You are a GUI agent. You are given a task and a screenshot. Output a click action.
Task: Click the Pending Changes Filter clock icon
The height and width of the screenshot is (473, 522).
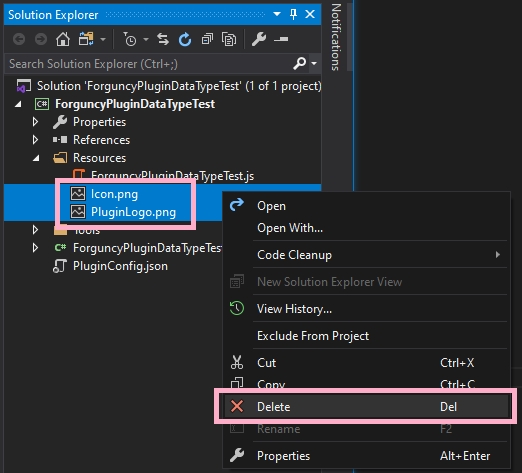[130, 40]
